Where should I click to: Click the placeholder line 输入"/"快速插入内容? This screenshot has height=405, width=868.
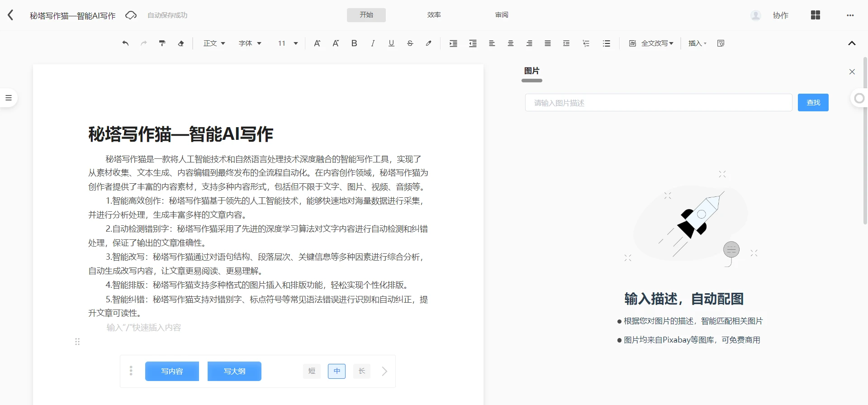click(x=144, y=328)
